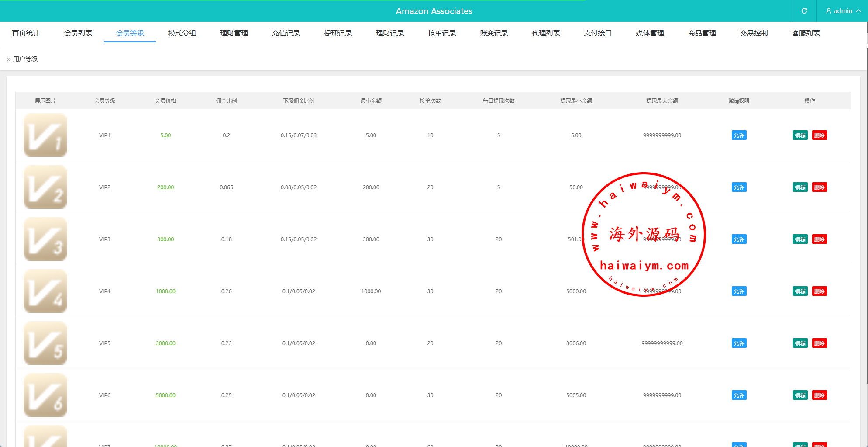Go to 提现记录 navigation tab

(338, 33)
